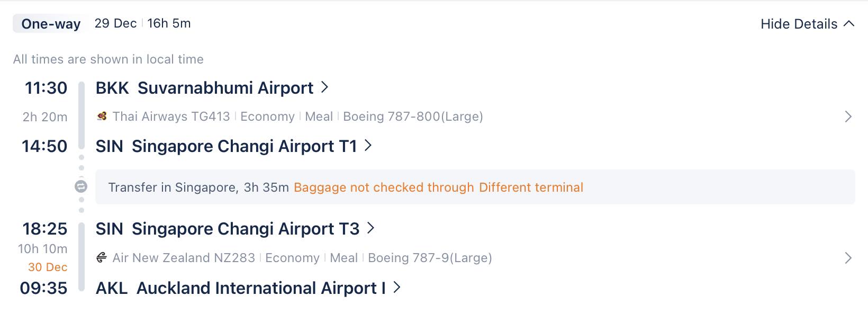Click chevron beside Auckland International Airport
868x314 pixels.
click(x=397, y=287)
